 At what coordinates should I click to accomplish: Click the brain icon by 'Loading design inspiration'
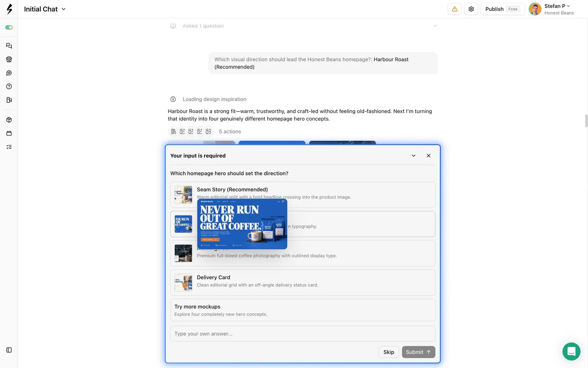[173, 99]
